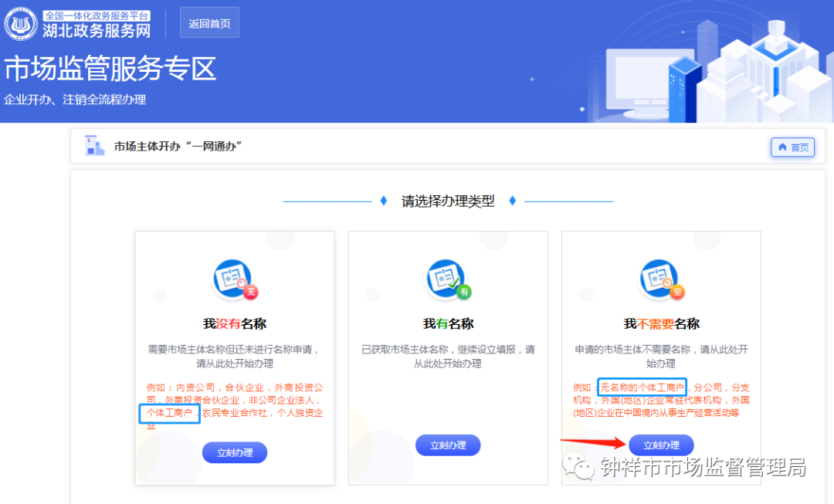
Task: Click the building icon beside 市场主体开办一网通办
Action: [94, 144]
